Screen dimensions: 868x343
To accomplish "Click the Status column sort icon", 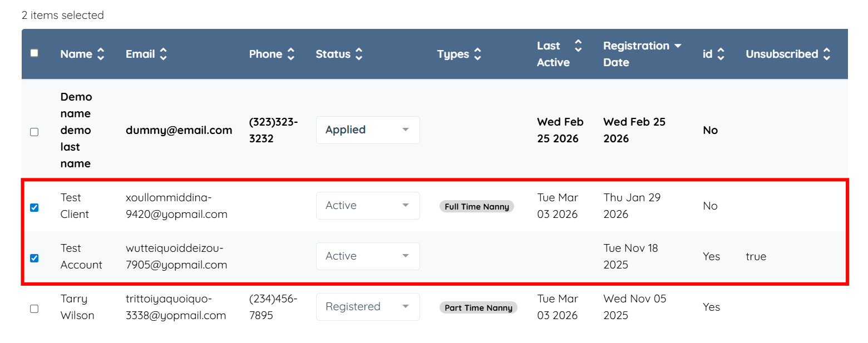I will (359, 54).
